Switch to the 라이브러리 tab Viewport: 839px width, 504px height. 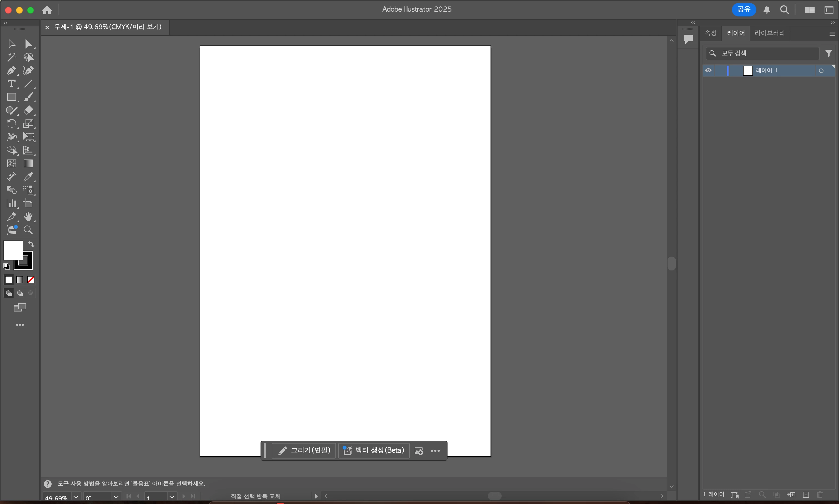[769, 33]
